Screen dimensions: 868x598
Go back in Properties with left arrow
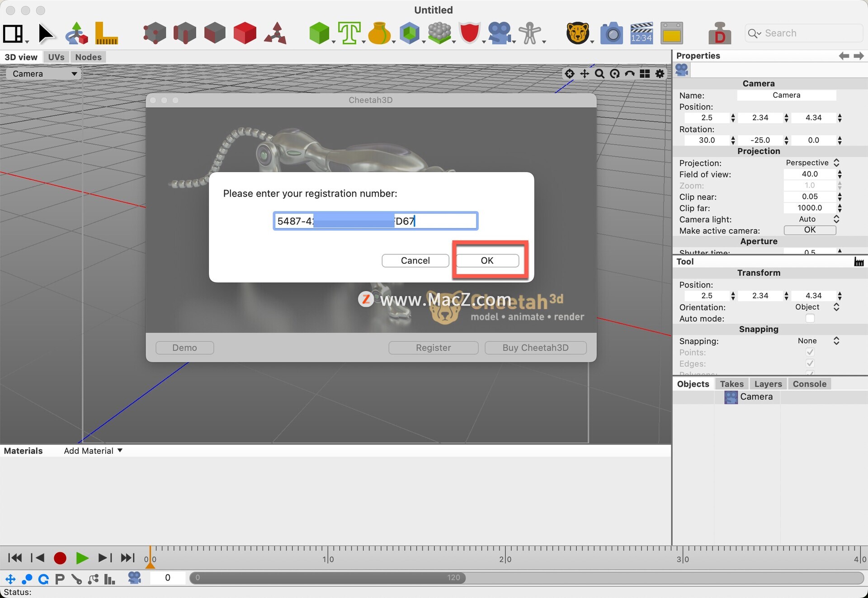(844, 56)
